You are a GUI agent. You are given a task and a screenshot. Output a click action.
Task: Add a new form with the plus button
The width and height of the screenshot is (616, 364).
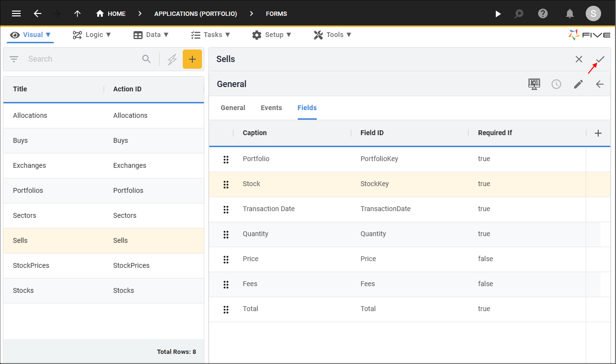[x=192, y=59]
